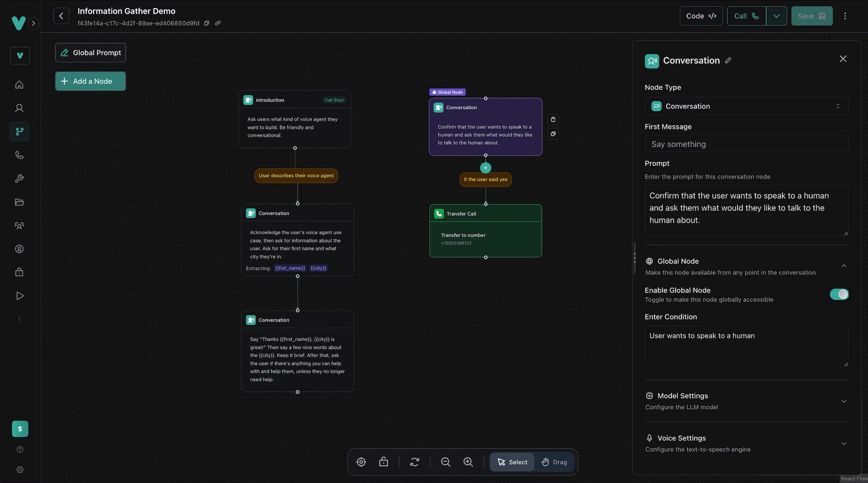Open the coin icon in sidebar
The image size is (868, 483).
tap(19, 249)
